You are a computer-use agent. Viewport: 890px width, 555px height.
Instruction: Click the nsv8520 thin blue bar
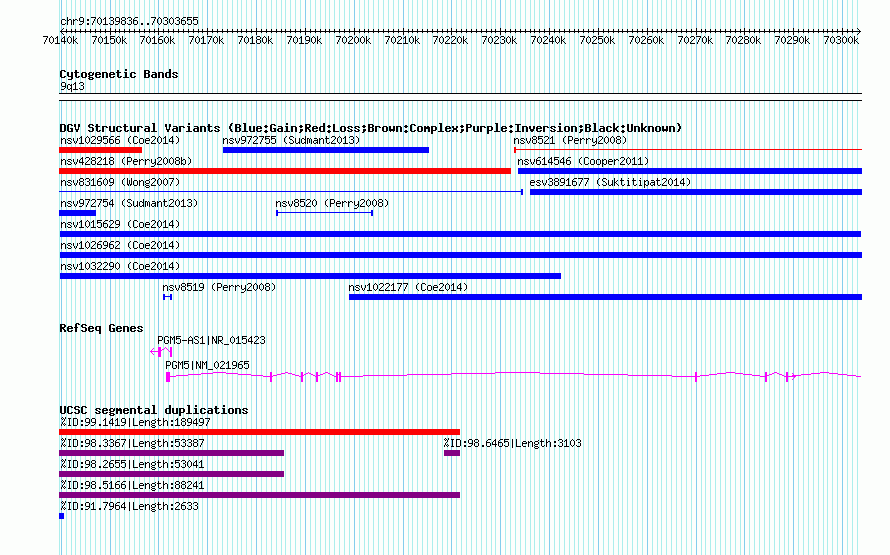[x=324, y=213]
